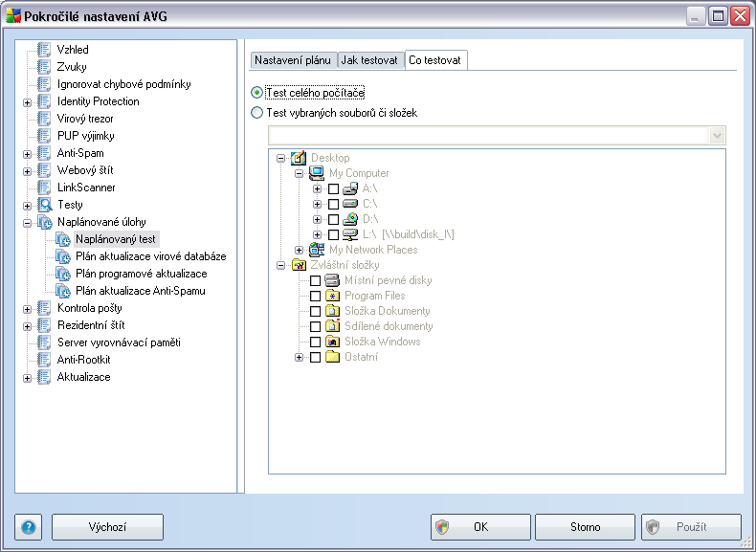Click the LinkScanner page icon
756x552 pixels.
(x=44, y=188)
